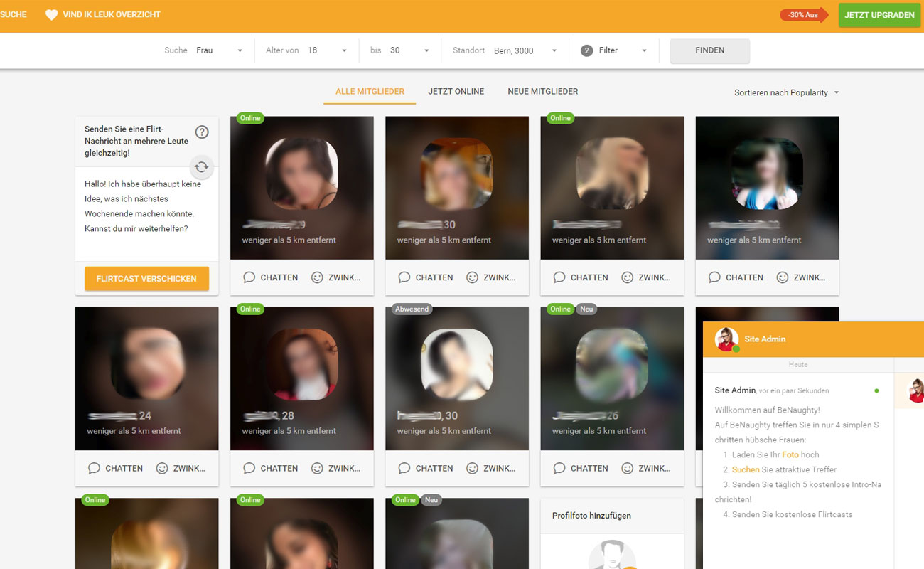Click the wink smiley under the 24-year-old's card

coord(162,468)
